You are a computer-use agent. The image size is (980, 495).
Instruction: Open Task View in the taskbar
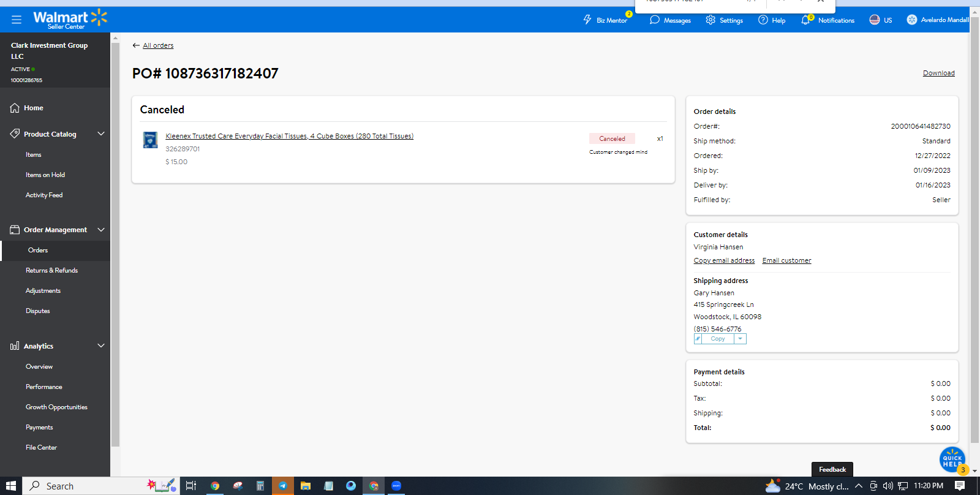191,486
